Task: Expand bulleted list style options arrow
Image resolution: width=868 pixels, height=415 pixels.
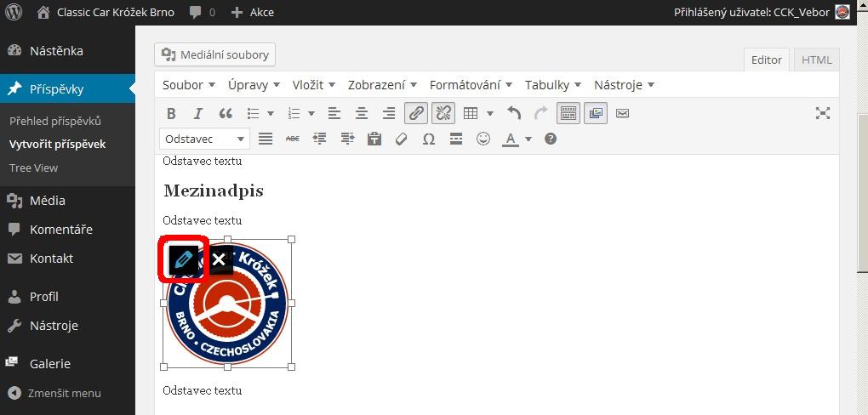Action: (271, 113)
